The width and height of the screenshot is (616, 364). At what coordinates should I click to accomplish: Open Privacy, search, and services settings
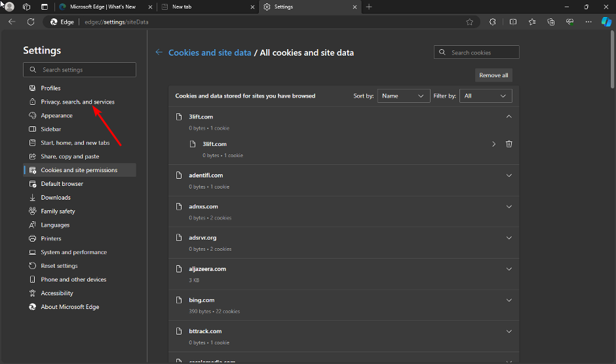(79, 101)
